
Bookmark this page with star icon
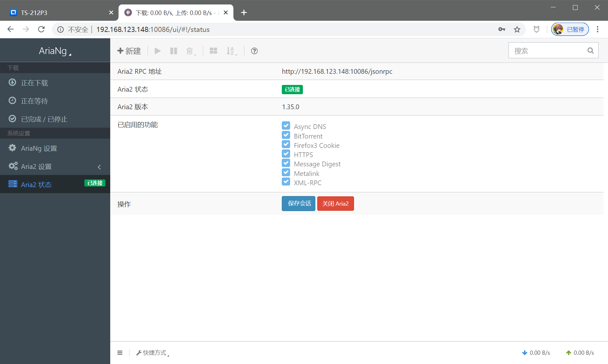(517, 29)
